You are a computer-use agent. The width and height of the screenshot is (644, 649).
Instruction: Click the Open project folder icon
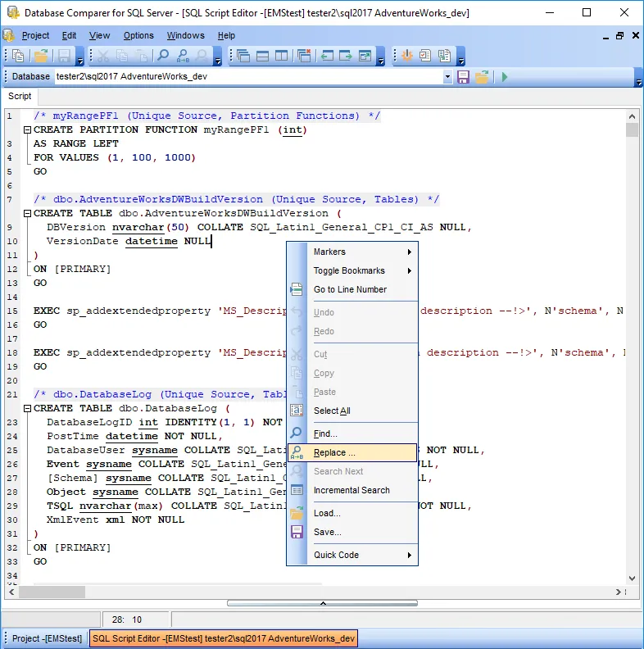(x=42, y=56)
